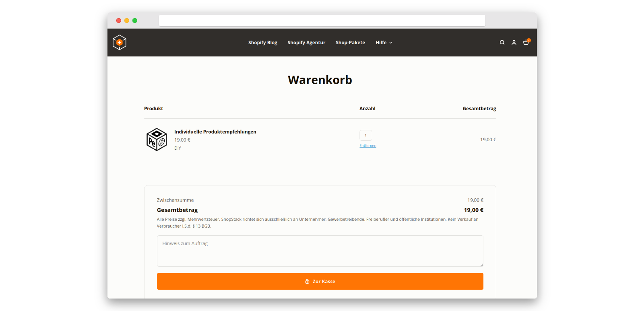The image size is (644, 311).
Task: Click the product cube thumbnail image
Action: click(x=157, y=140)
